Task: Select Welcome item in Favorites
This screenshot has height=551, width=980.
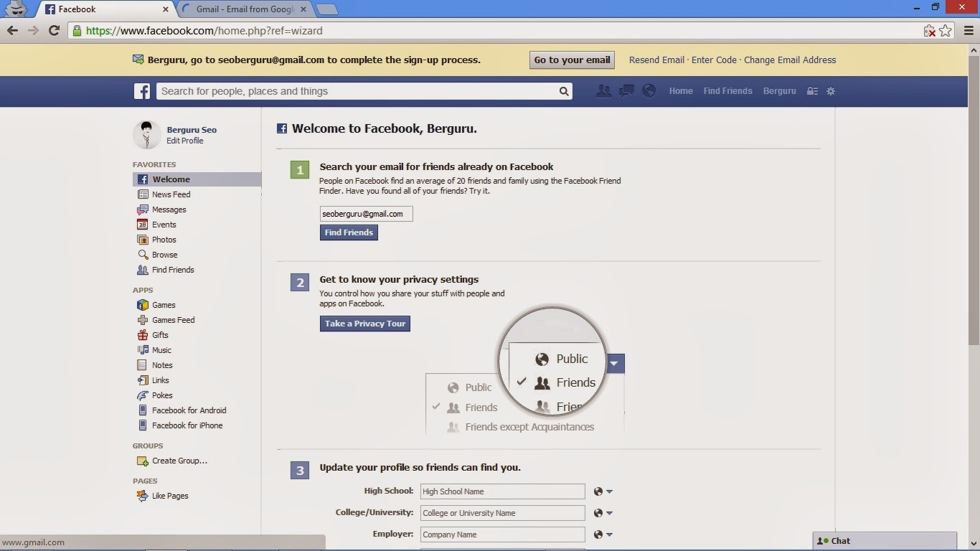Action: (197, 179)
